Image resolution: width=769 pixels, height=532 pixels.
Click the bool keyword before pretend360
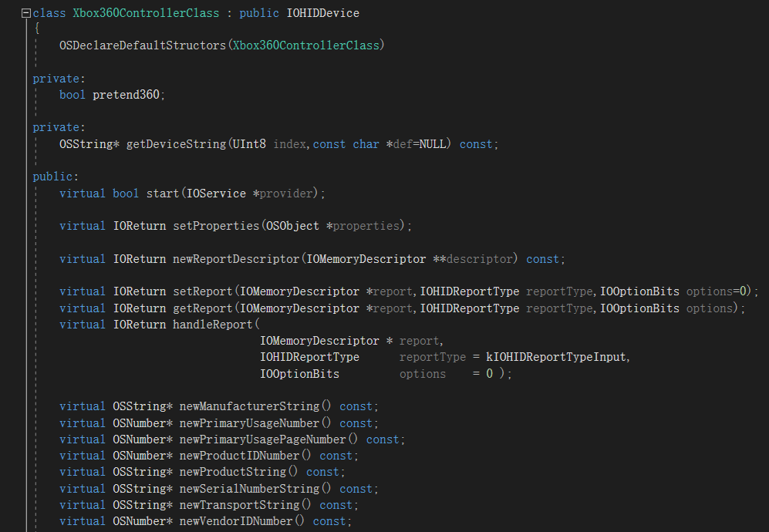click(x=72, y=95)
